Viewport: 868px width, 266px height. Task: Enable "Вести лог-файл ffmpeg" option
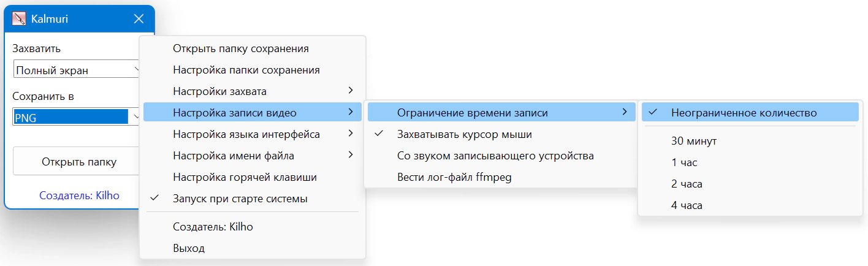[x=454, y=177]
